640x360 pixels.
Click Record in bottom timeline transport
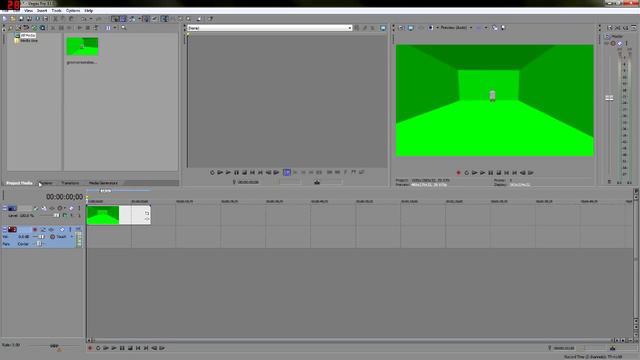[90, 348]
